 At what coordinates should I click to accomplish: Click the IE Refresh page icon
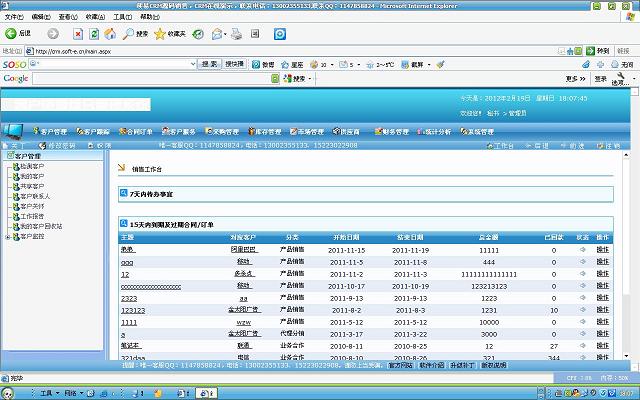coord(94,34)
